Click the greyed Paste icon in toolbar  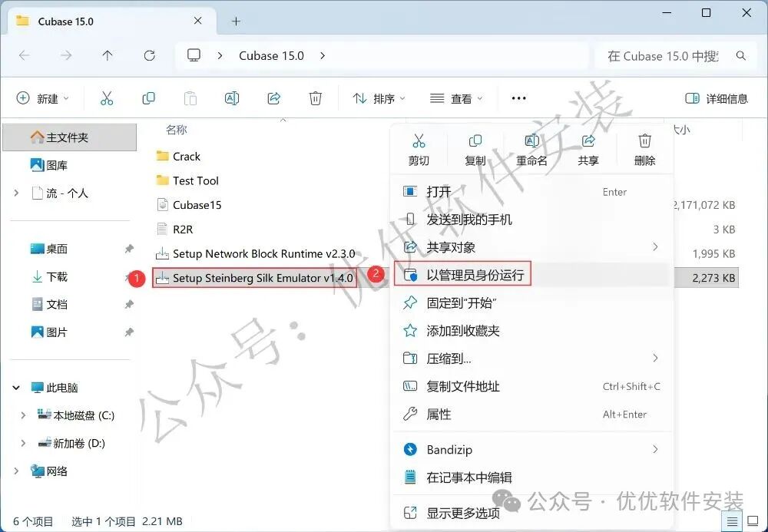click(x=190, y=98)
